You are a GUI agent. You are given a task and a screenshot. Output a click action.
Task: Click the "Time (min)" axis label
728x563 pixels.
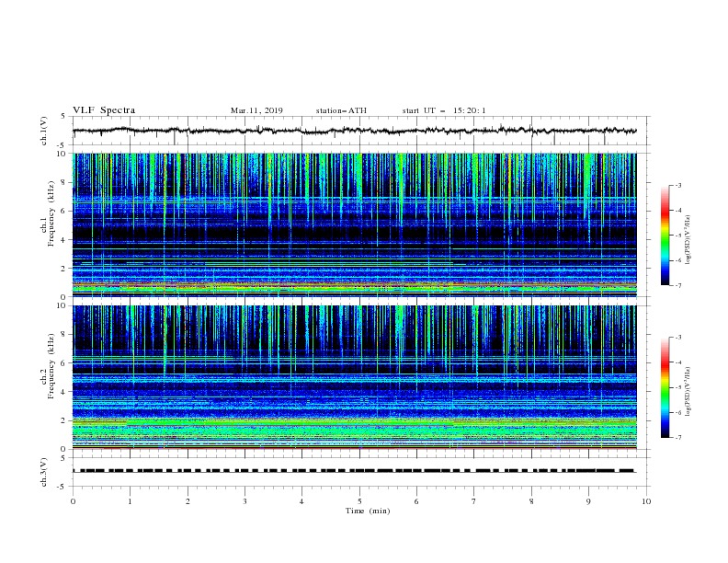[x=368, y=511]
